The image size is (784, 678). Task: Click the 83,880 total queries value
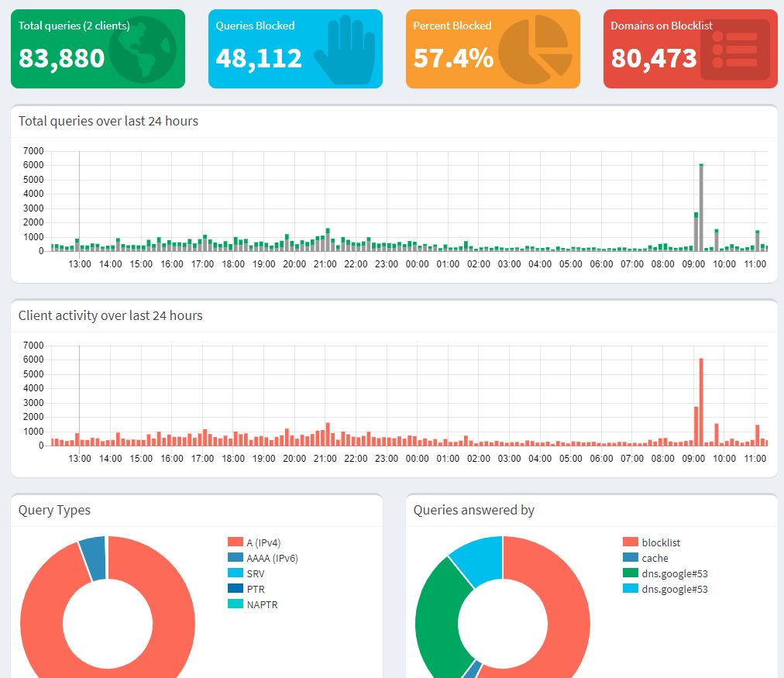coord(61,58)
